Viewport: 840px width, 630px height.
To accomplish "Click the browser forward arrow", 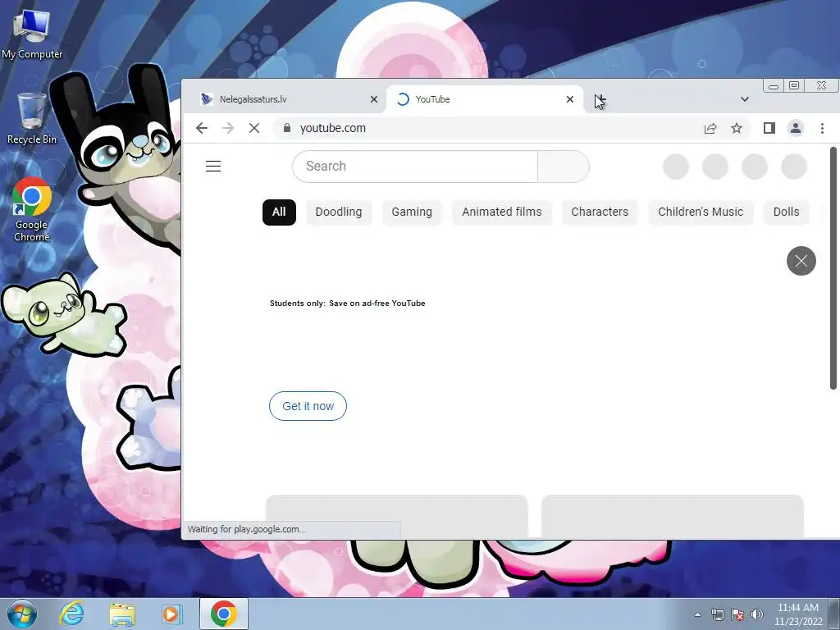I will [x=228, y=128].
